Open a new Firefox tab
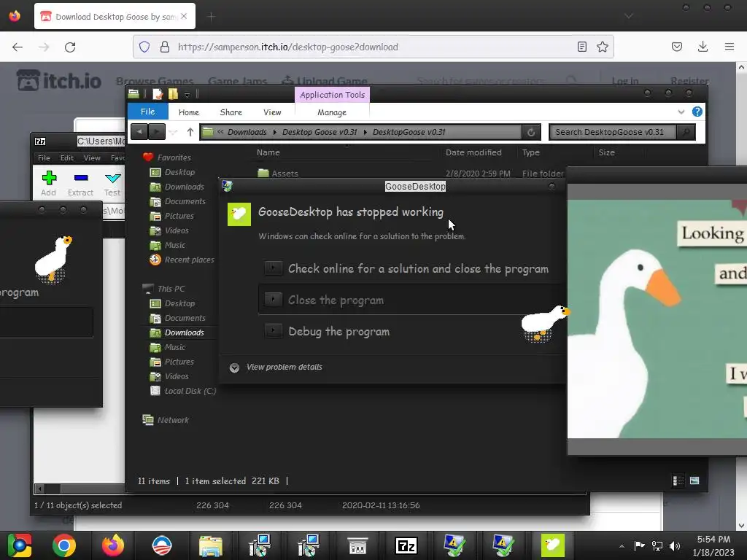 click(x=211, y=17)
